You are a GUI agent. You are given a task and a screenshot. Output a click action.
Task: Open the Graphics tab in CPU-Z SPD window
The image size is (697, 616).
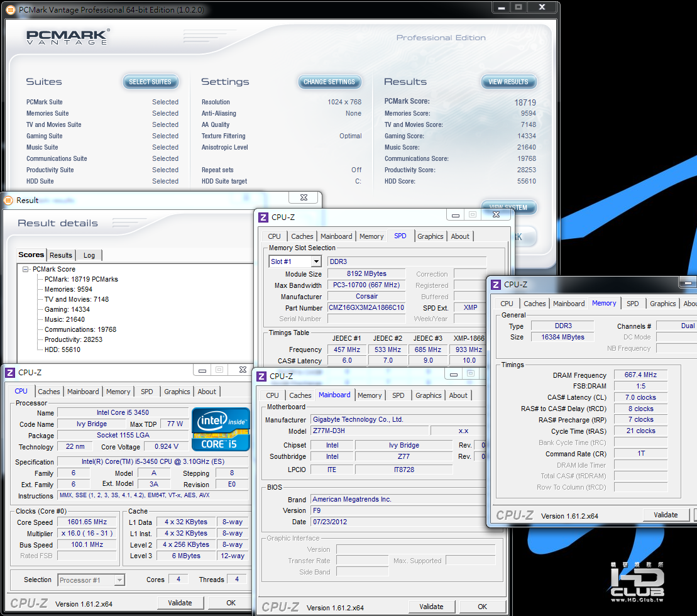coord(431,236)
